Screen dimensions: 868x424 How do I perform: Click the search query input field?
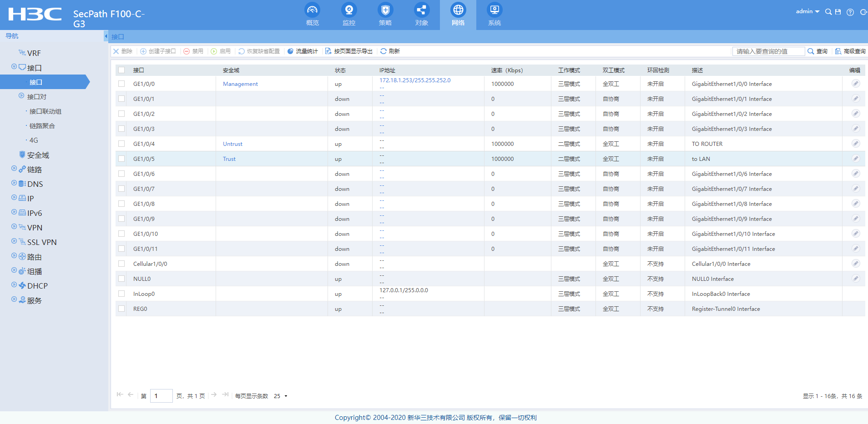tap(768, 51)
